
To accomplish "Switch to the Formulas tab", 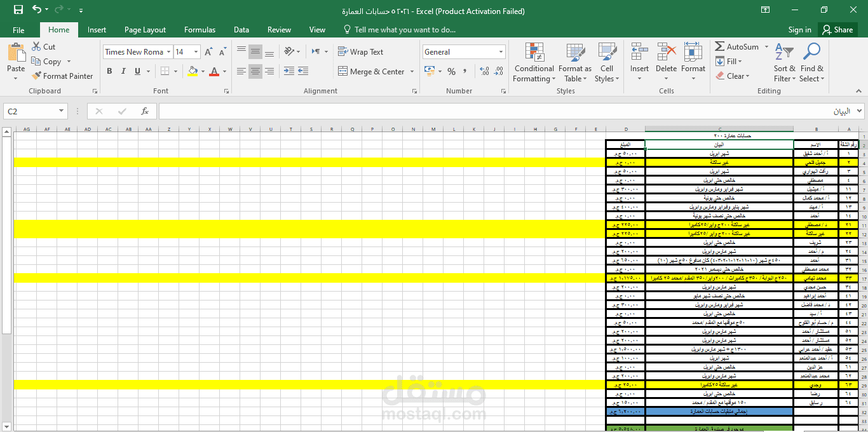I will tap(200, 30).
